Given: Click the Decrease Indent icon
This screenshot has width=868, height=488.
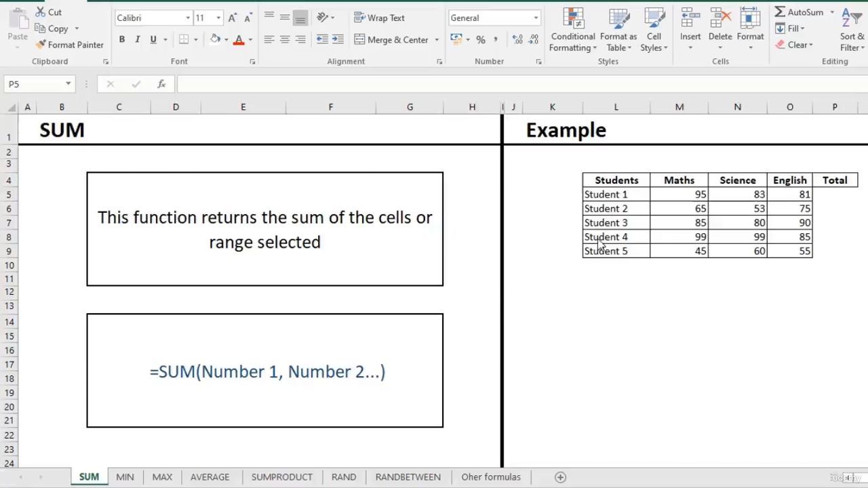Looking at the screenshot, I should pyautogui.click(x=322, y=39).
